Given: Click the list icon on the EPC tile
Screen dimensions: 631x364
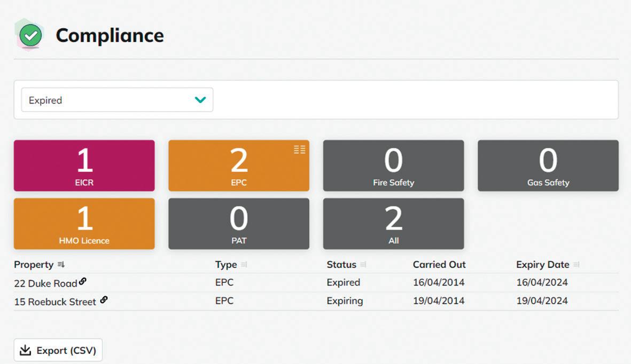Looking at the screenshot, I should [299, 149].
